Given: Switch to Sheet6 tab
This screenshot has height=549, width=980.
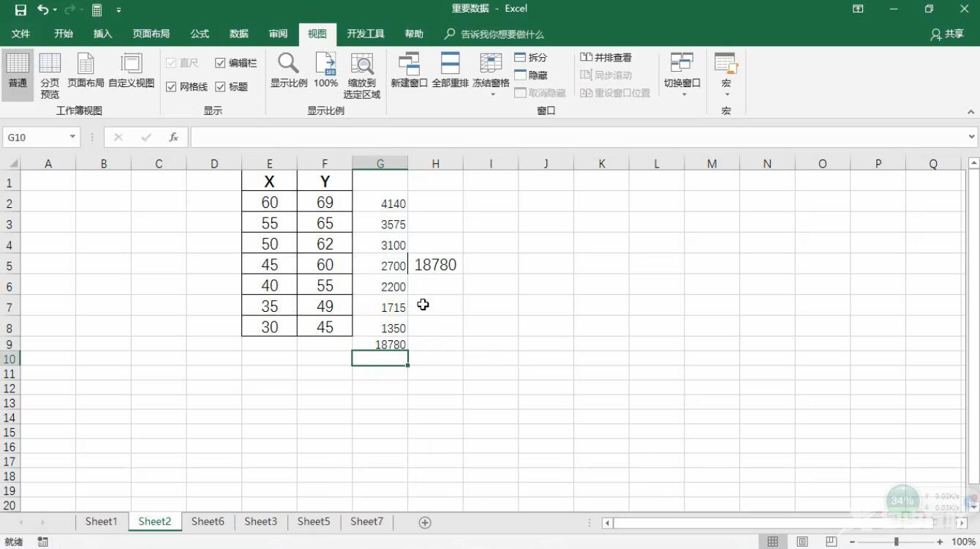Looking at the screenshot, I should [208, 521].
